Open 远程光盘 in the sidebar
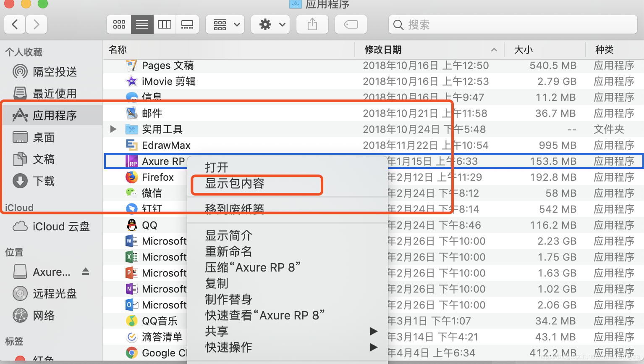This screenshot has height=364, width=644. pos(52,294)
